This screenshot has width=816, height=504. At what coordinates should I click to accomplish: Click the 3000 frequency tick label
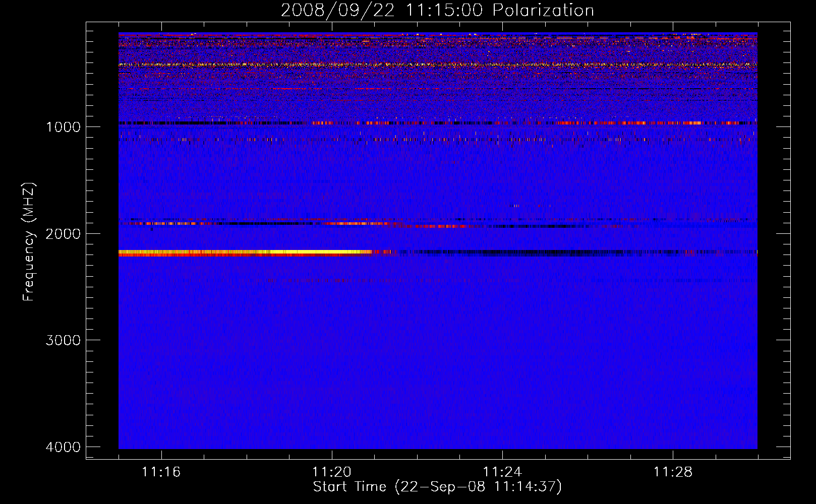tap(63, 340)
